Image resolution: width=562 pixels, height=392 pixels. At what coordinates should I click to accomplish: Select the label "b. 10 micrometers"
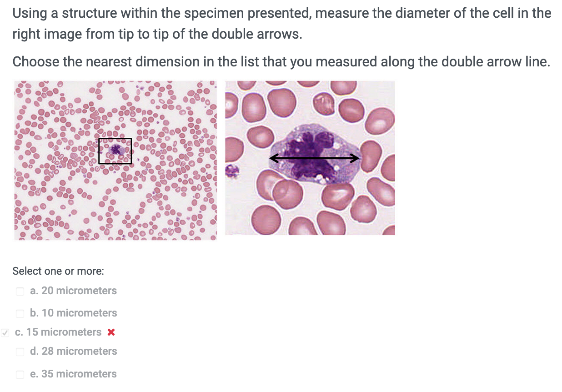tap(74, 313)
